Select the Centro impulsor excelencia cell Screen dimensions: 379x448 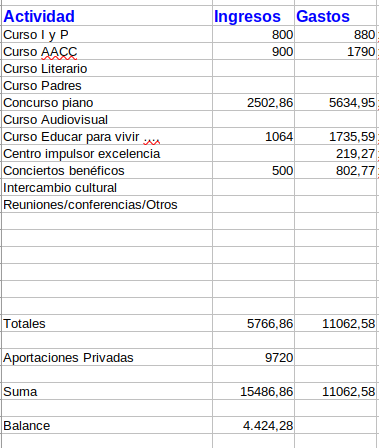click(107, 153)
